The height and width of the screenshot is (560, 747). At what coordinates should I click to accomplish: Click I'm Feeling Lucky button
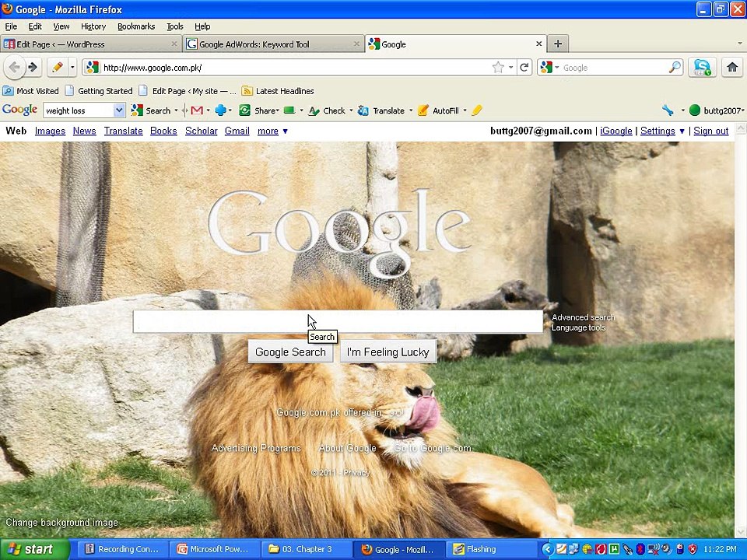tap(388, 352)
